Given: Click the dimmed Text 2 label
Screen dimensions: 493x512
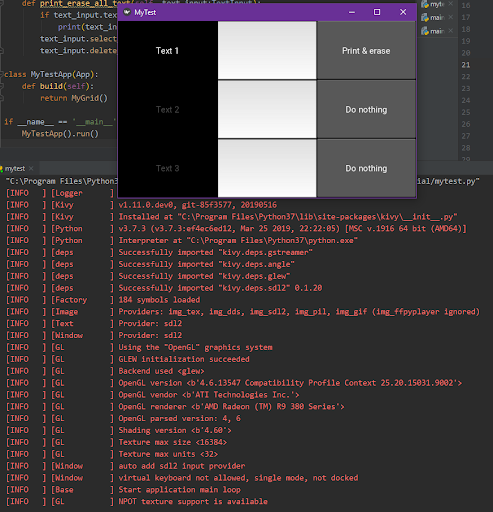Looking at the screenshot, I should (167, 110).
